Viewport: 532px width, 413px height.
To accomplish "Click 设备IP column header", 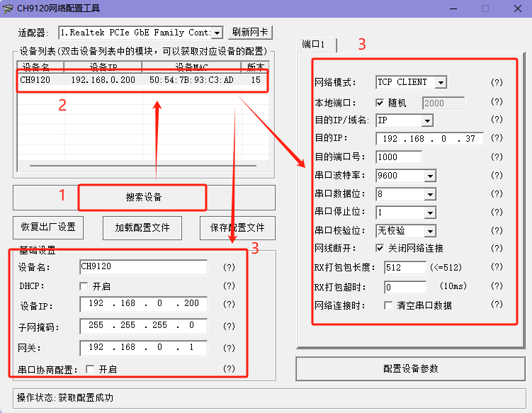I will (103, 67).
